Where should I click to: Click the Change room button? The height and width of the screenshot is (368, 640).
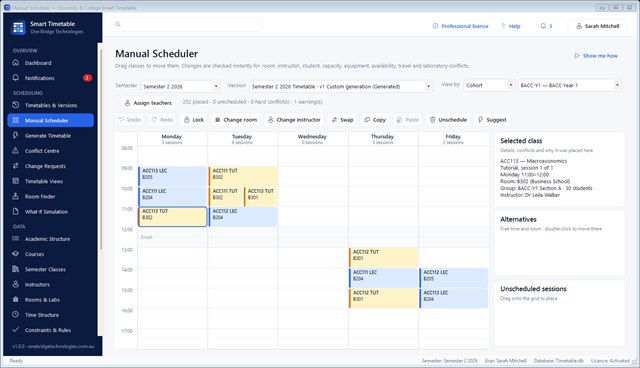[236, 120]
